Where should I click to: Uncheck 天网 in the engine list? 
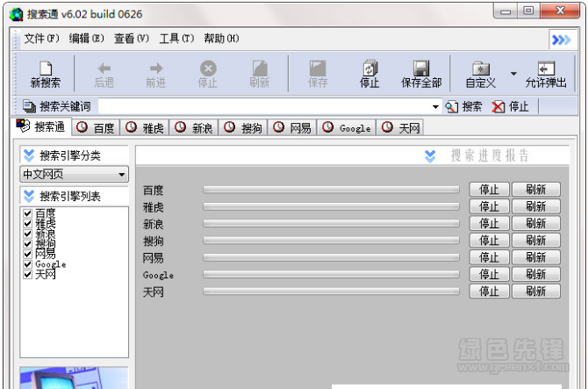tap(28, 274)
